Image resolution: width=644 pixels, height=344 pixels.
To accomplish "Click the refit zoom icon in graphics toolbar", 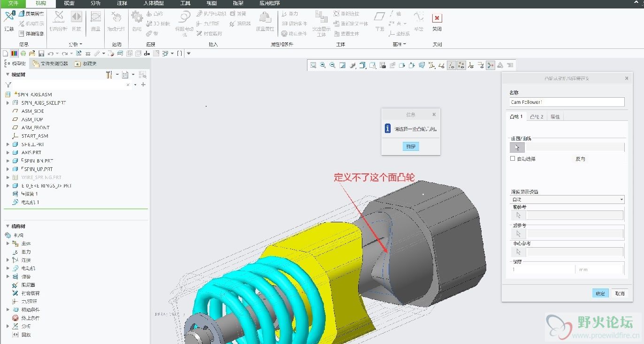I will 313,65.
